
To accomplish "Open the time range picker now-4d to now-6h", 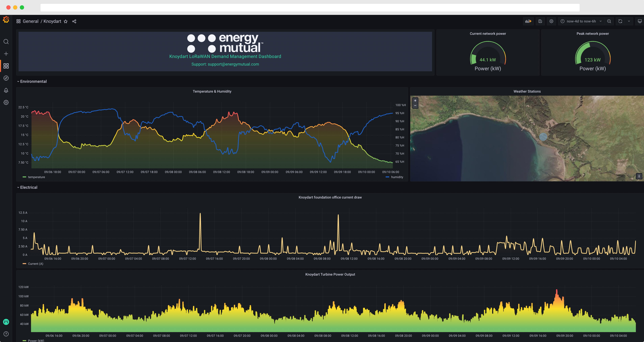I will 581,21.
